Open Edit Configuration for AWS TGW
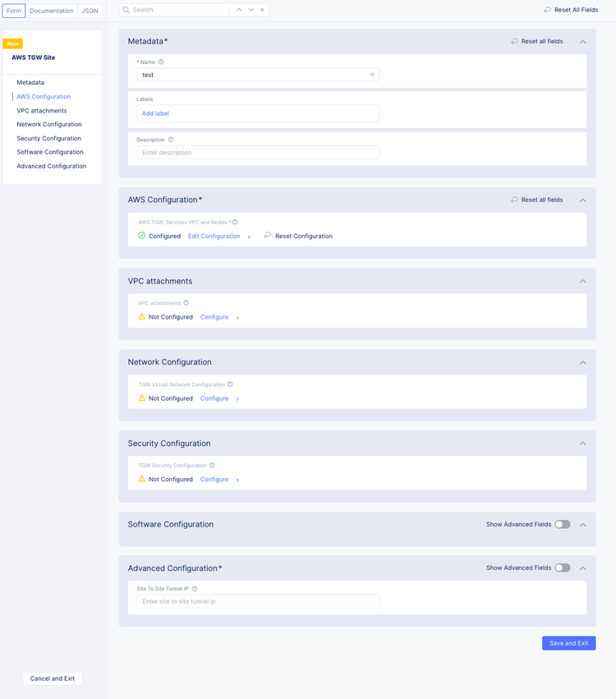Viewport: 616px width, 699px height. tap(214, 236)
